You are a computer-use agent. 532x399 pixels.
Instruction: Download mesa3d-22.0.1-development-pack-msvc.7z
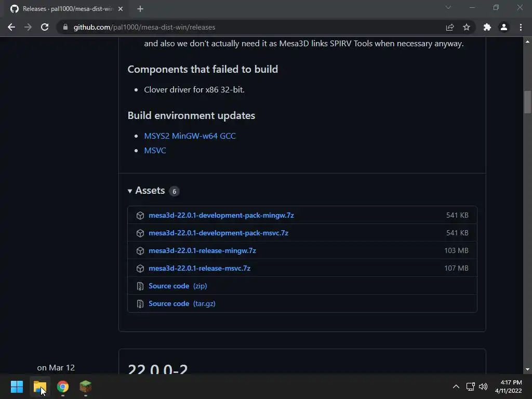tap(219, 233)
